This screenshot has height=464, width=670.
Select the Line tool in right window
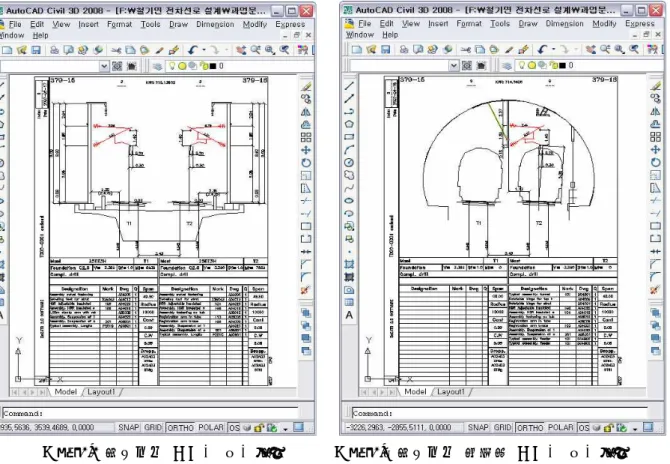349,86
